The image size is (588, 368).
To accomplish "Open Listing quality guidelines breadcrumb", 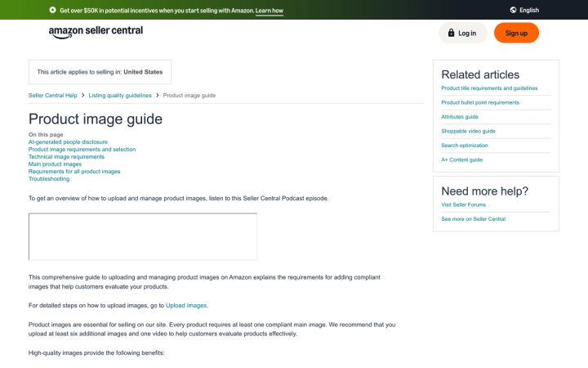I will (120, 96).
